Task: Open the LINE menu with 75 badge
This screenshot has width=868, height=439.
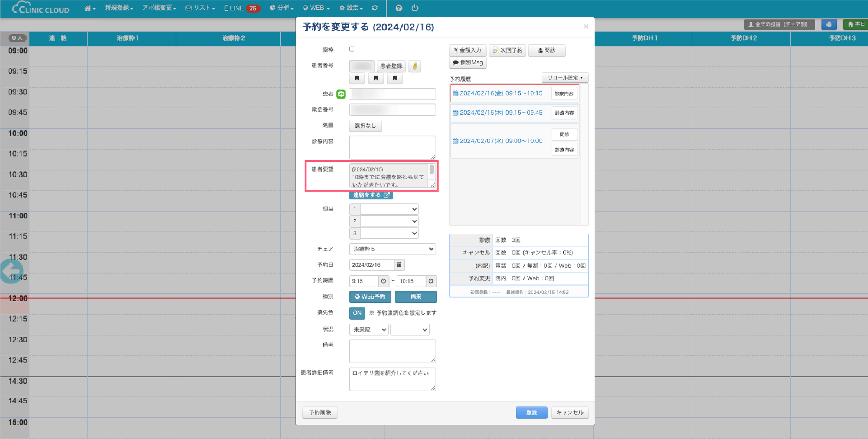Action: point(242,8)
